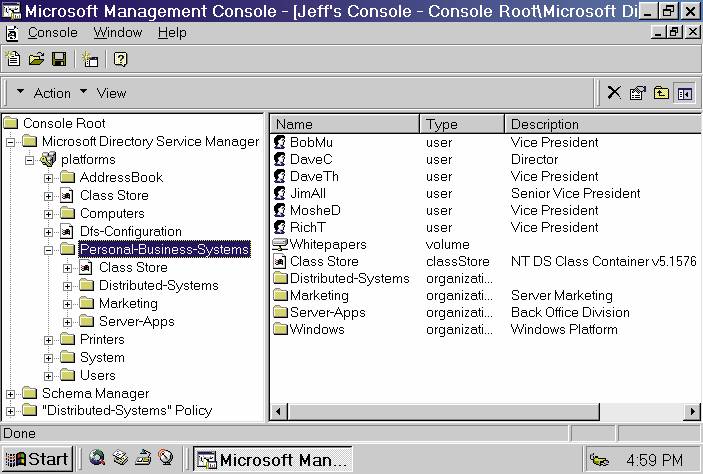Expand Distributed-Systems under Personal-Business-Systems
Image resolution: width=703 pixels, height=474 pixels.
tap(67, 287)
